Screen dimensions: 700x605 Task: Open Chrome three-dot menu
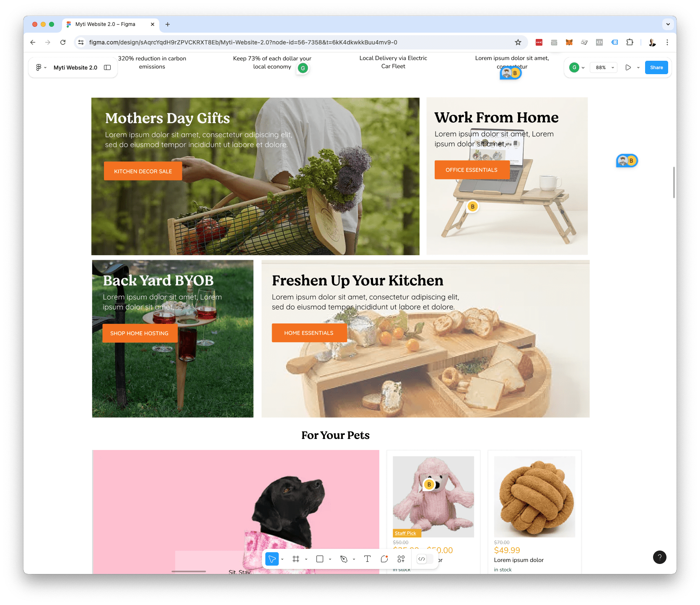point(667,42)
